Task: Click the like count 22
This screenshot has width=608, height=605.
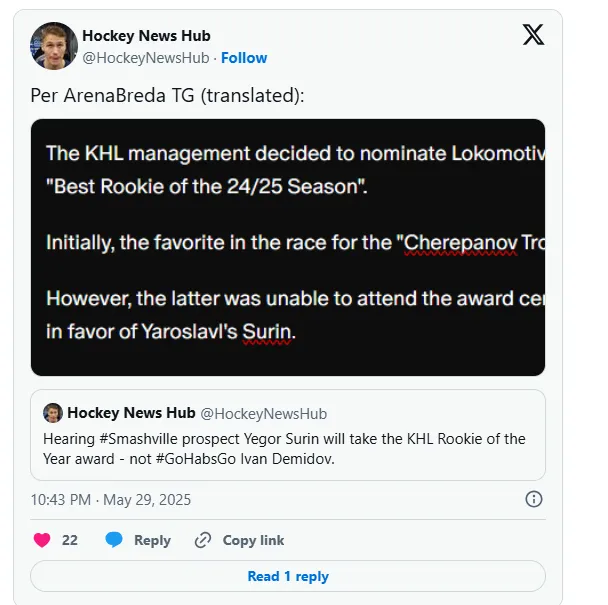Action: [x=70, y=540]
